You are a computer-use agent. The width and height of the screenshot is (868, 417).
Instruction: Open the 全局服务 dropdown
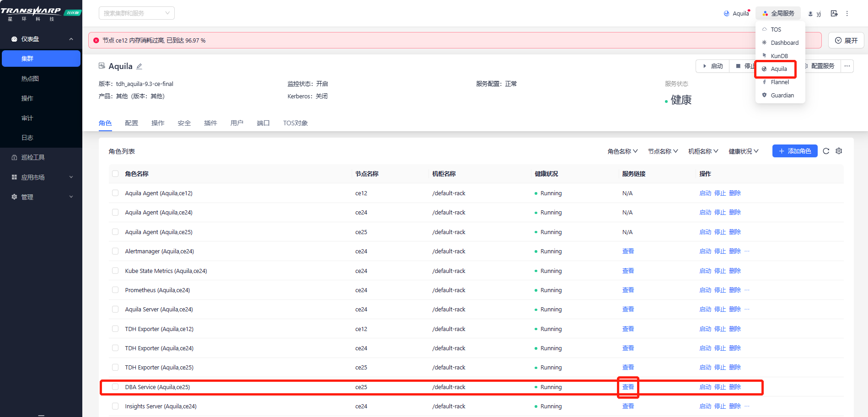(778, 13)
